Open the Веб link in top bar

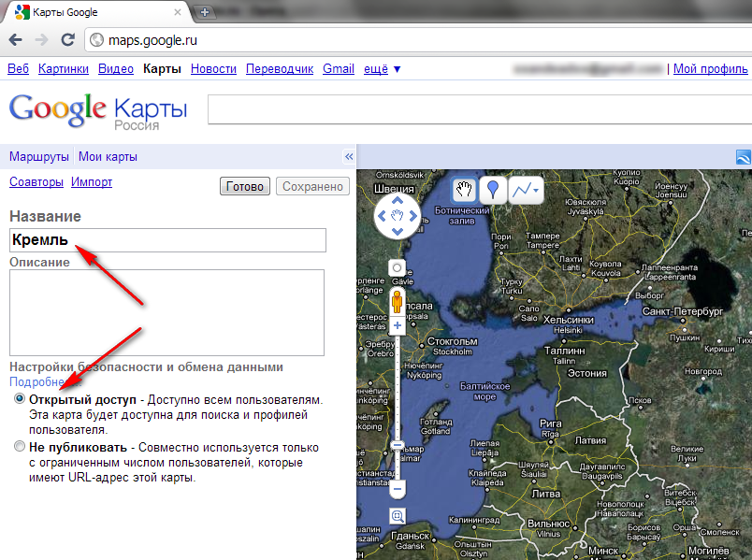point(18,69)
